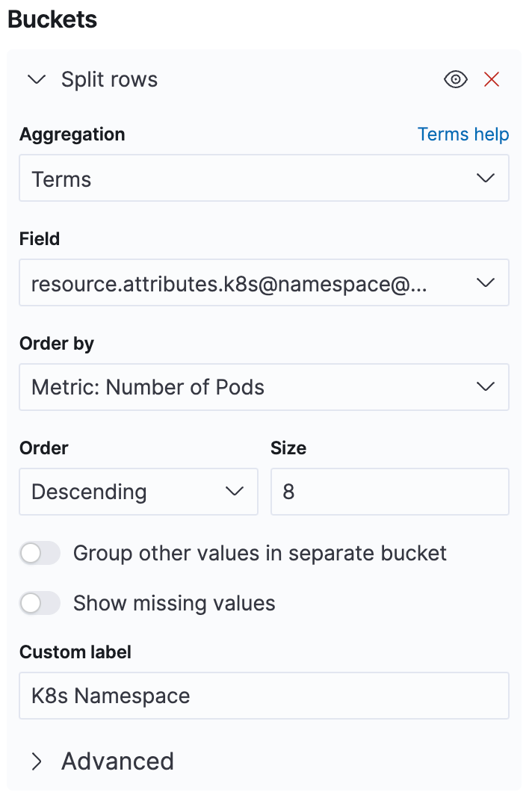532x804 pixels.
Task: Toggle the eye preview icon for Split rows
Action: click(x=455, y=78)
